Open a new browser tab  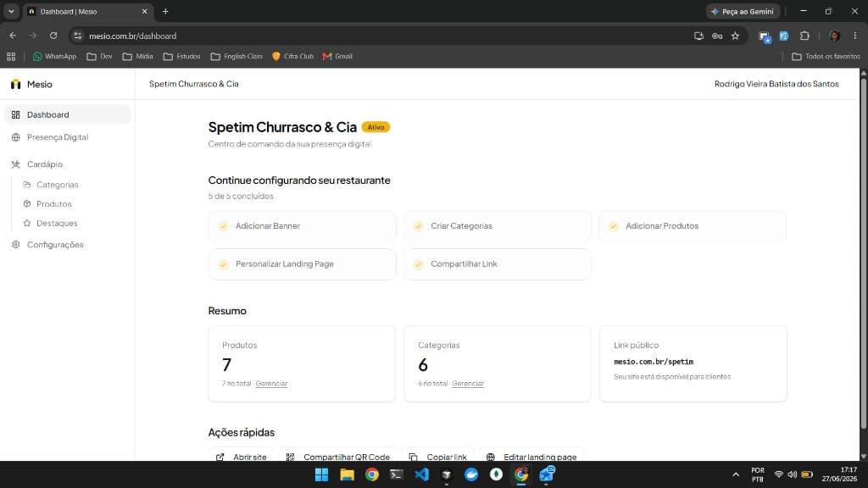coord(165,12)
